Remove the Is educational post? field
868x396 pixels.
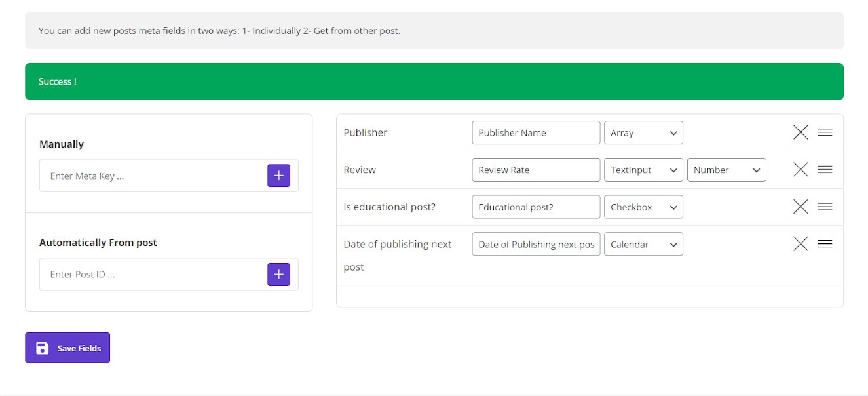point(800,207)
